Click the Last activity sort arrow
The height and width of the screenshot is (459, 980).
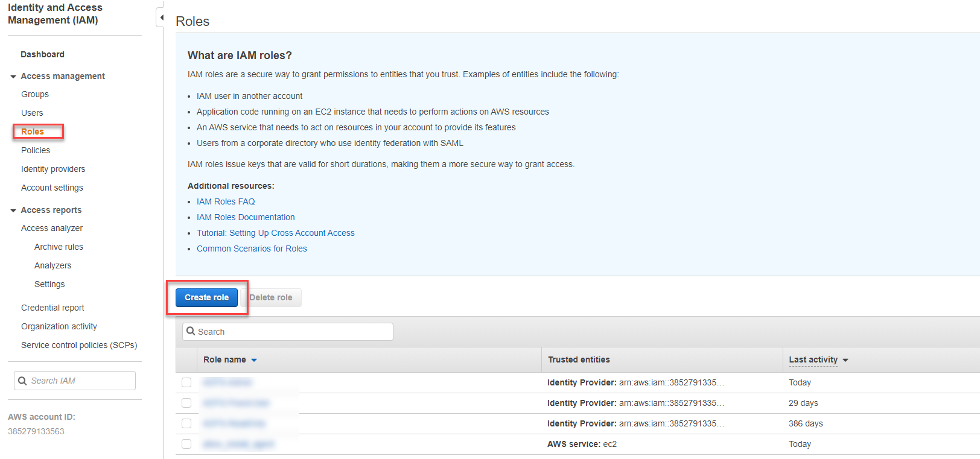coord(845,360)
